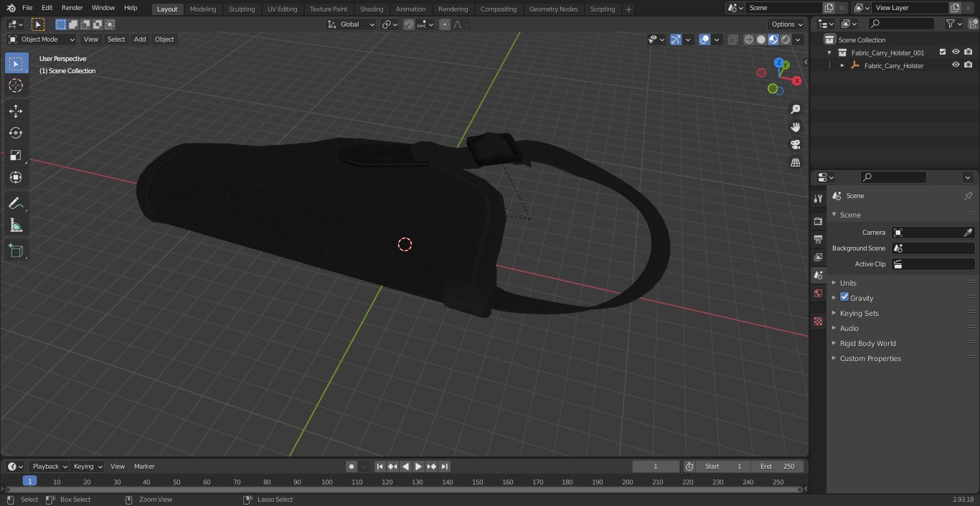
Task: Toggle camera view icon
Action: click(796, 145)
